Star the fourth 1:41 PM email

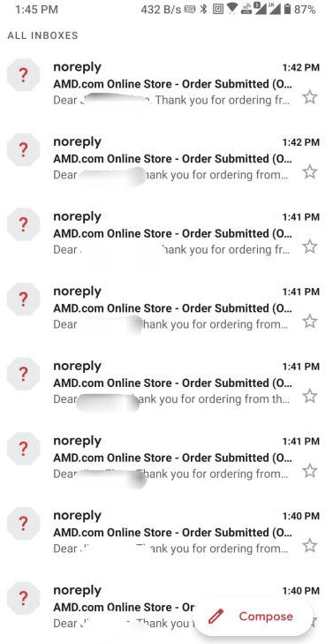pyautogui.click(x=310, y=472)
